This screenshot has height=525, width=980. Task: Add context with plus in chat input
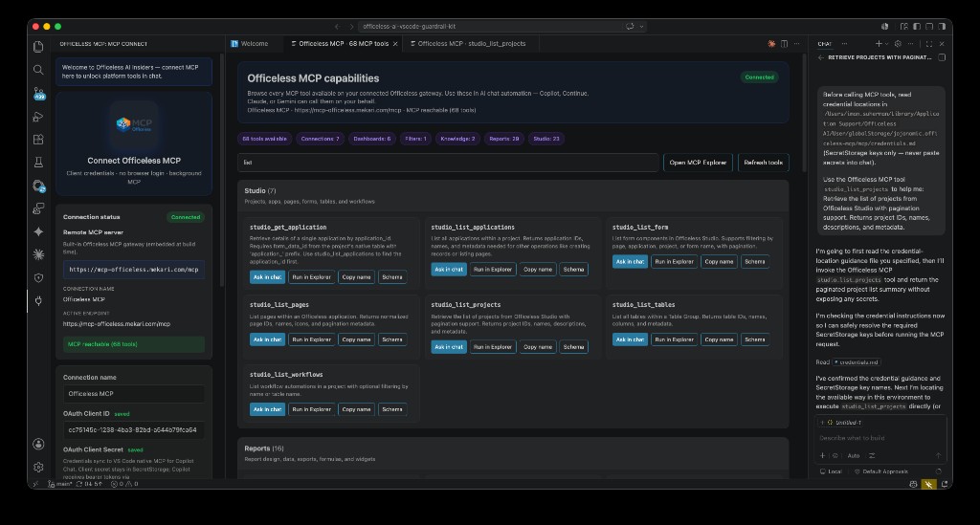[x=822, y=456]
